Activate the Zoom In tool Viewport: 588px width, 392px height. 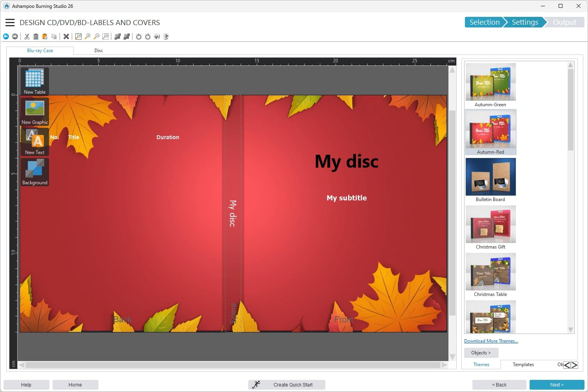point(87,36)
